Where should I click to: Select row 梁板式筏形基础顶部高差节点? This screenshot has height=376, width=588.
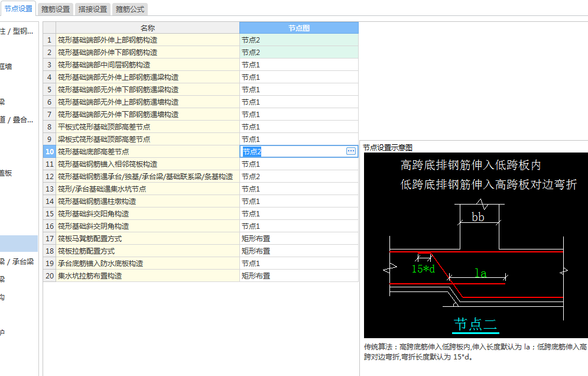click(148, 139)
